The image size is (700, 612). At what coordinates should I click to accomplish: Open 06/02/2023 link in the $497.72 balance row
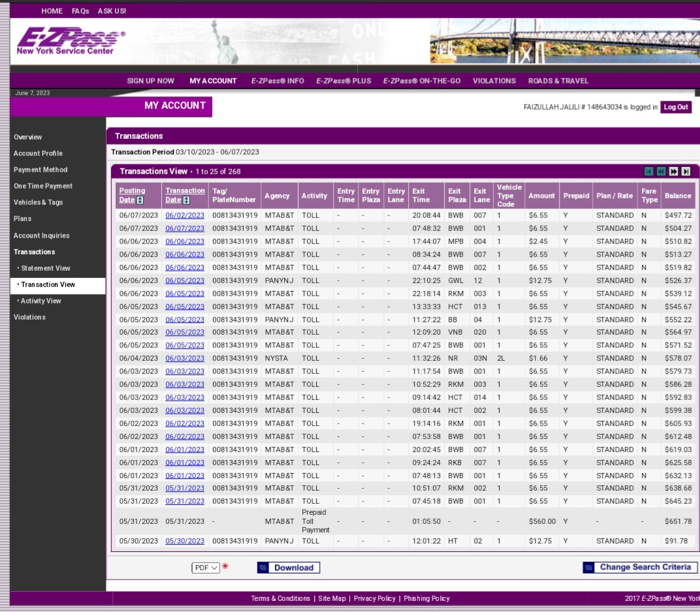click(185, 215)
